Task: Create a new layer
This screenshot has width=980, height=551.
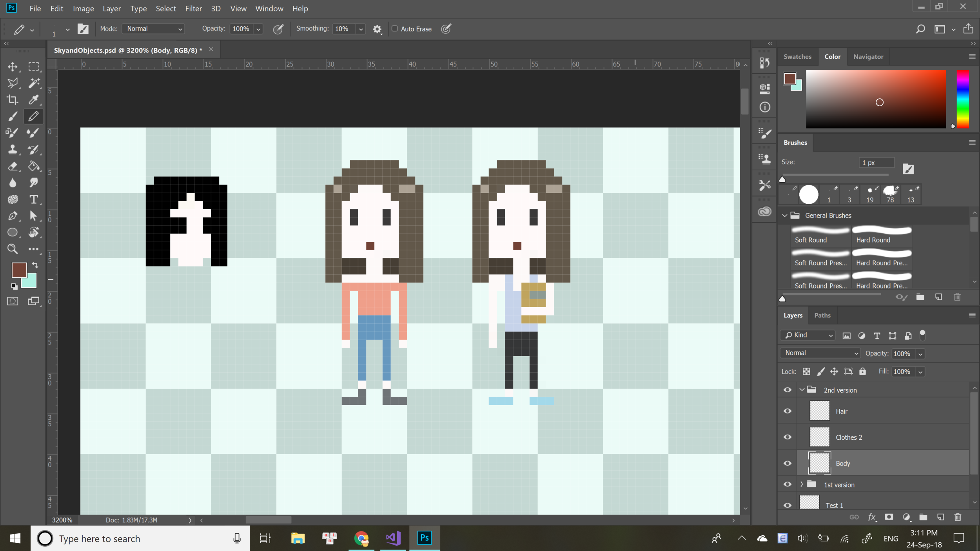Action: point(940,517)
